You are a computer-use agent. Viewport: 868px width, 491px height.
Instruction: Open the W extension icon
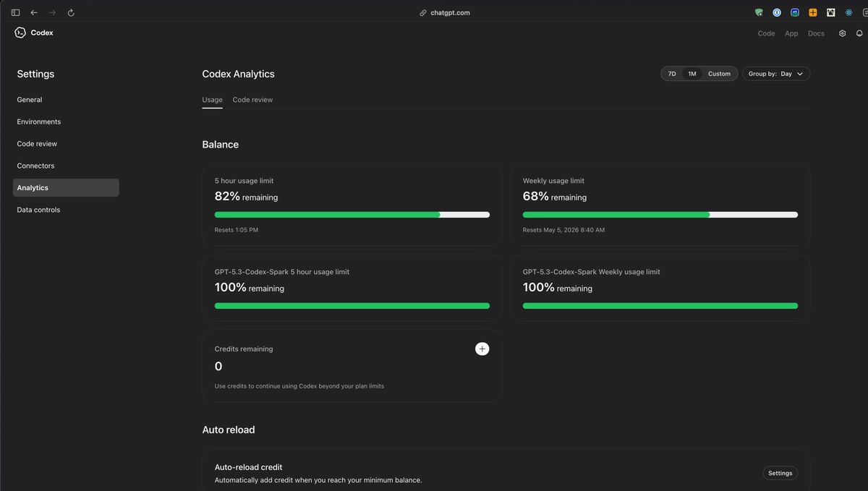(831, 12)
